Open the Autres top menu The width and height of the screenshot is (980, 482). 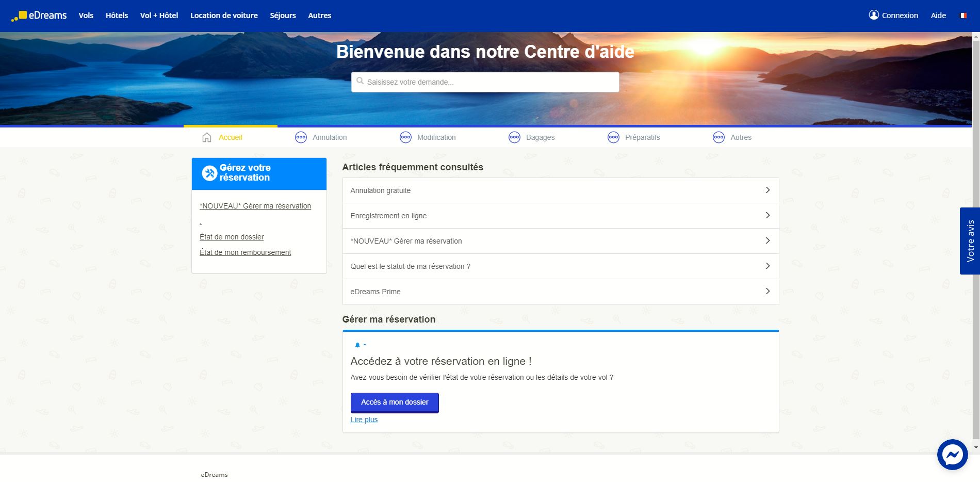point(320,15)
